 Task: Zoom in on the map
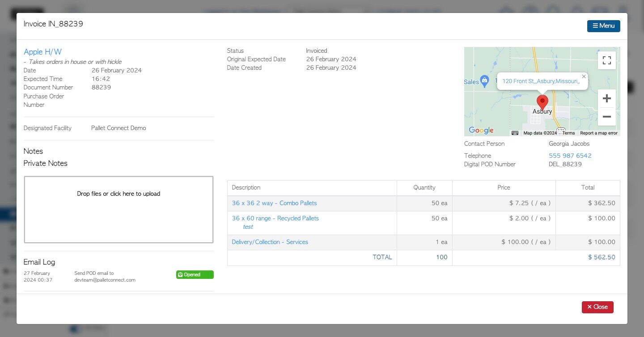click(607, 98)
